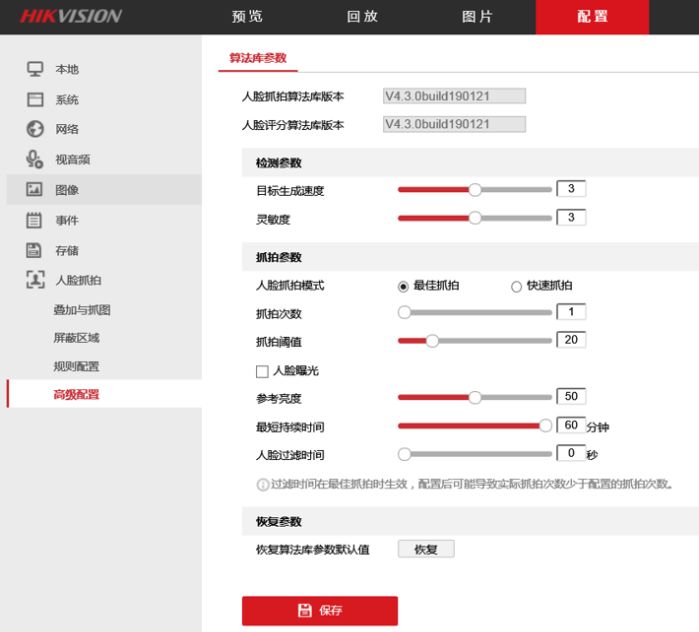Image resolution: width=699 pixels, height=632 pixels.
Task: Click the 网络 globe icon
Action: 35,129
